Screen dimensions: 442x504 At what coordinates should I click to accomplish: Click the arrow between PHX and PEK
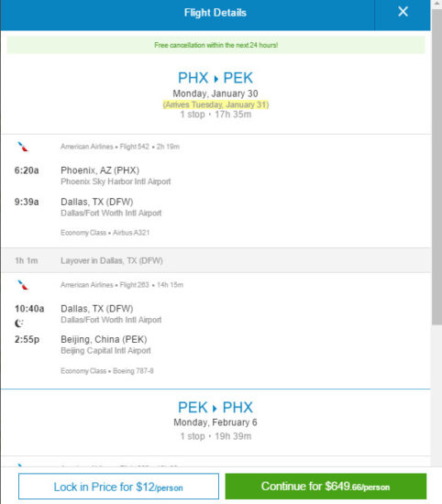pyautogui.click(x=215, y=79)
